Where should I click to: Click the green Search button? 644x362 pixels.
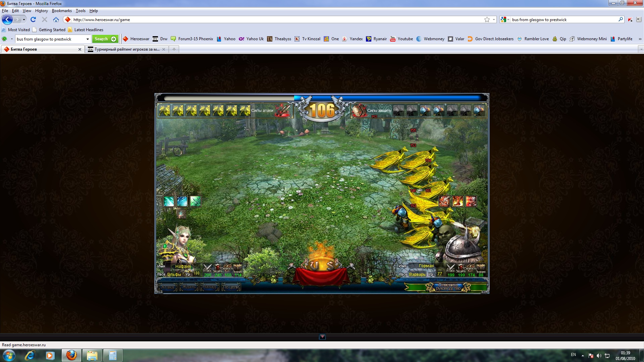tap(105, 39)
